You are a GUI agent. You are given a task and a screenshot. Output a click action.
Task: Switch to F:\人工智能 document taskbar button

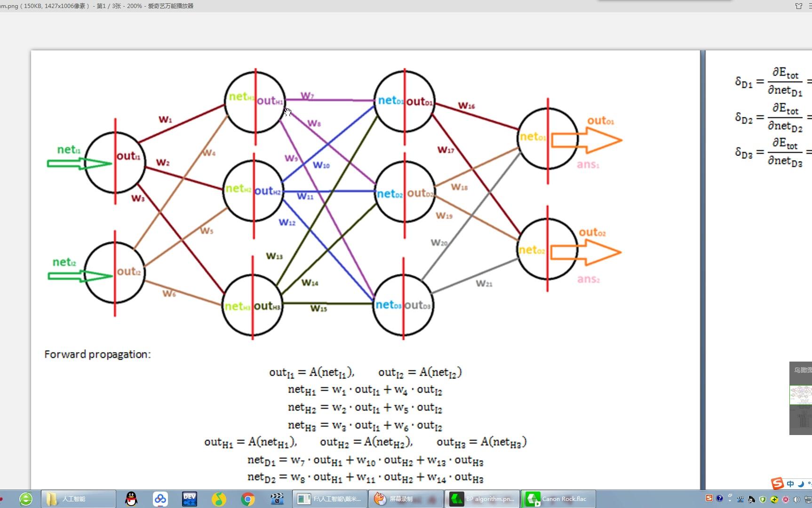pyautogui.click(x=329, y=499)
